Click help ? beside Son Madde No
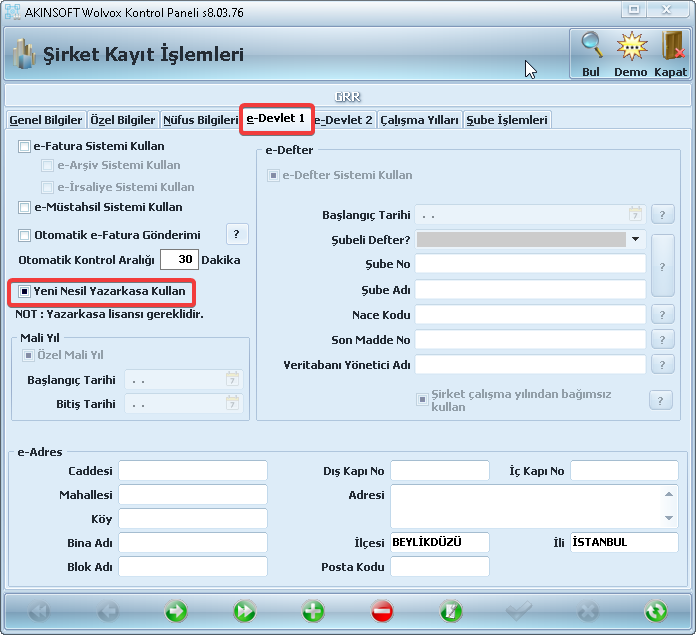Image resolution: width=696 pixels, height=635 pixels. tap(662, 339)
